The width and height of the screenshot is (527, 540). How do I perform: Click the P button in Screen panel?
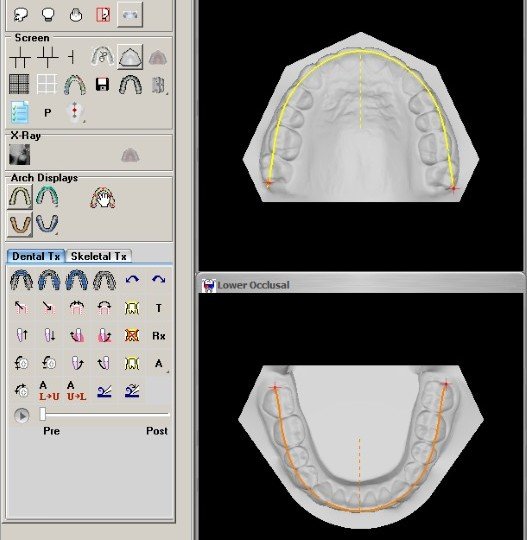tap(48, 113)
